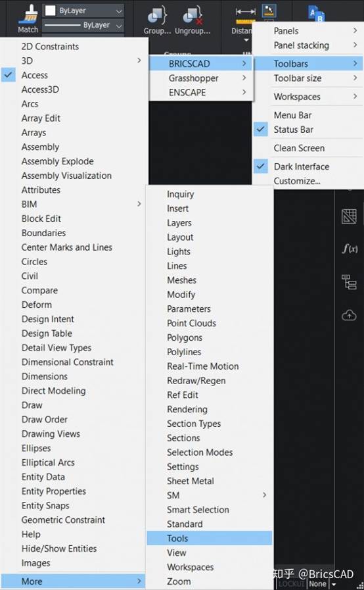
Task: Open the f(x) parameters panel icon
Action: click(x=350, y=248)
